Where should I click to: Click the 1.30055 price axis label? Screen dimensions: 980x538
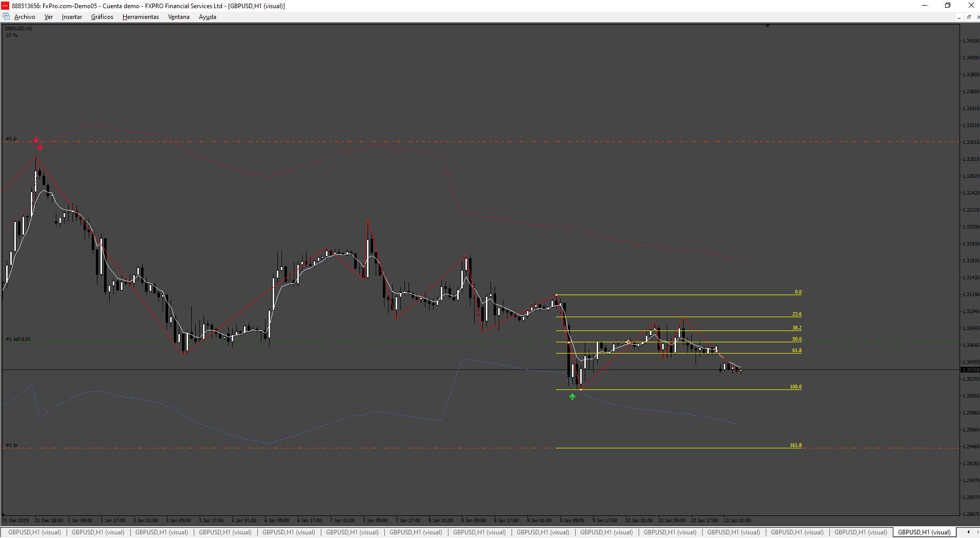[971, 396]
